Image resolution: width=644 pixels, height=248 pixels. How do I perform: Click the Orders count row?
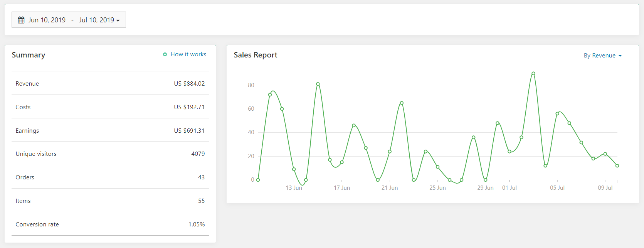110,177
